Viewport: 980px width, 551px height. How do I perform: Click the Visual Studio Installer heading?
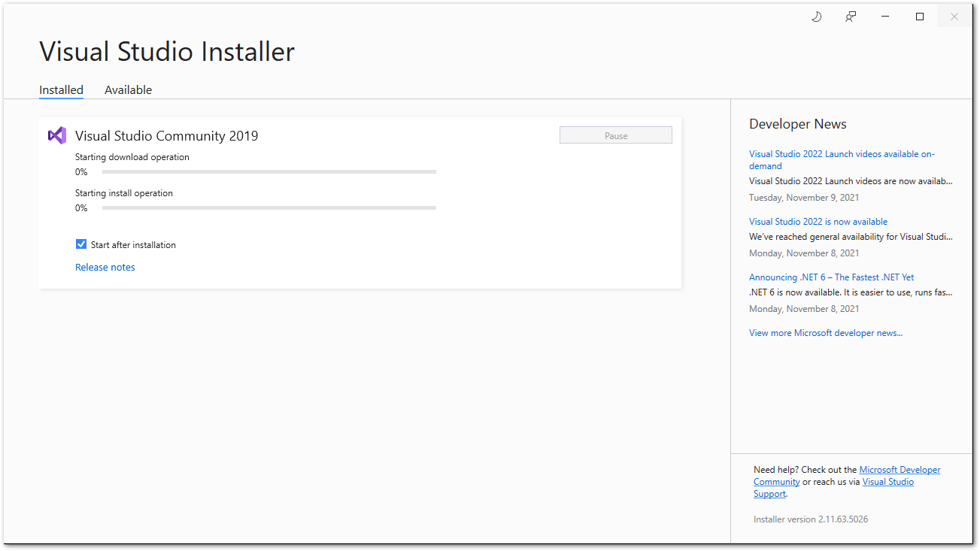point(167,52)
